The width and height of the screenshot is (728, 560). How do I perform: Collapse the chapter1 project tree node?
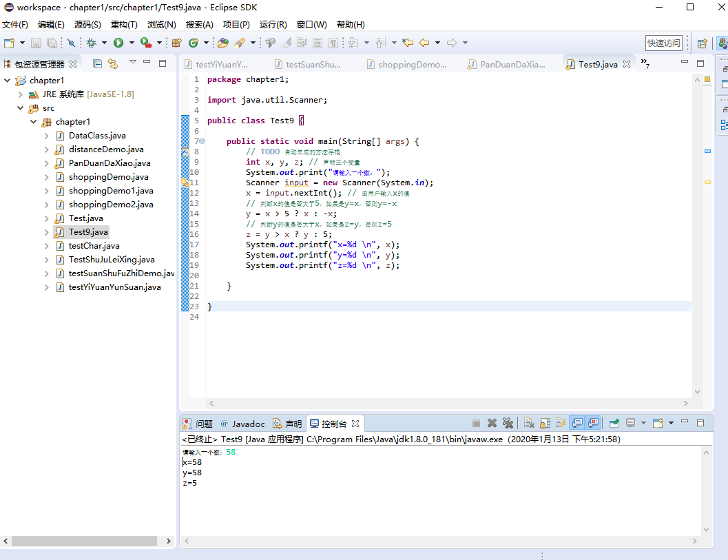[x=8, y=81]
